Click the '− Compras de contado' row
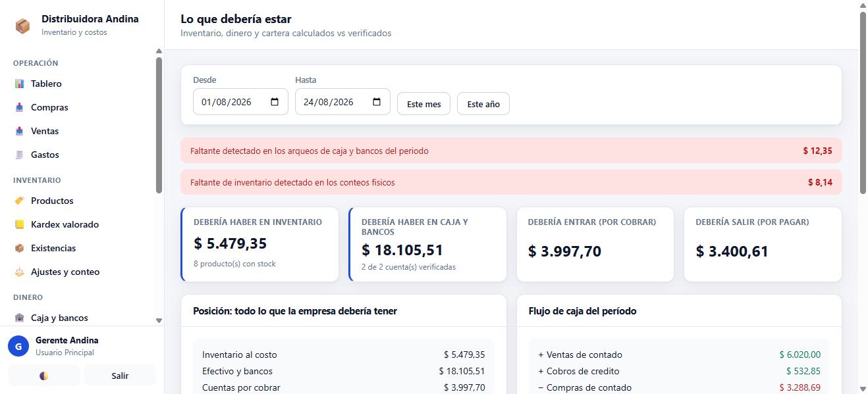The width and height of the screenshot is (868, 394). click(679, 387)
